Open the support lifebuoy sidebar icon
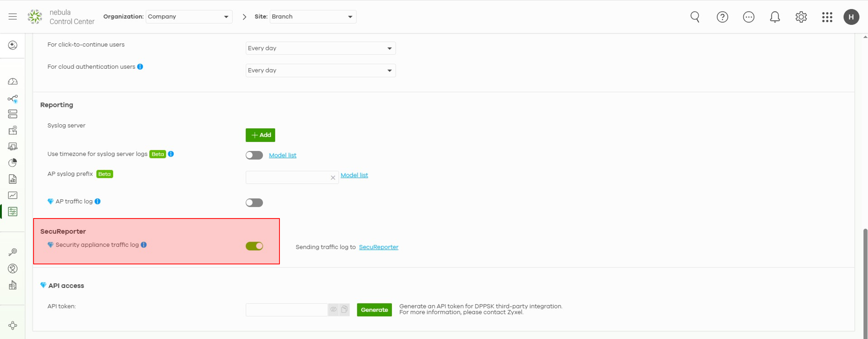The height and width of the screenshot is (339, 868). coord(12,268)
